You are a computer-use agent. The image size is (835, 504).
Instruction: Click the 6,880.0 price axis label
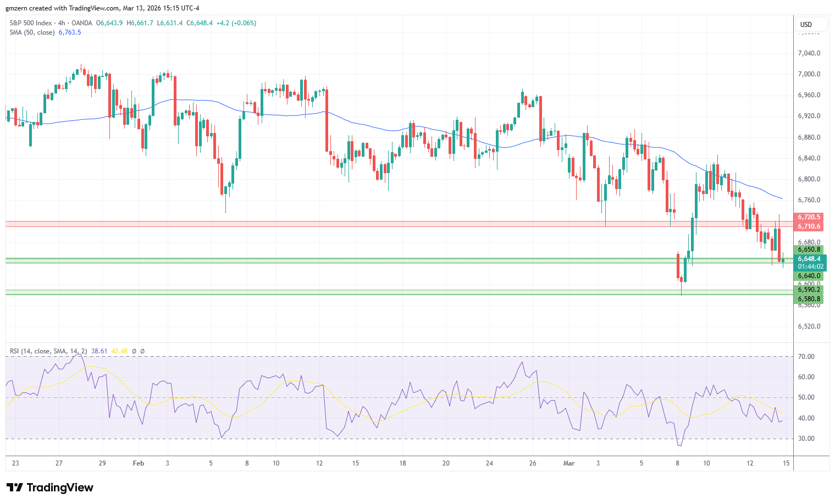(x=809, y=137)
